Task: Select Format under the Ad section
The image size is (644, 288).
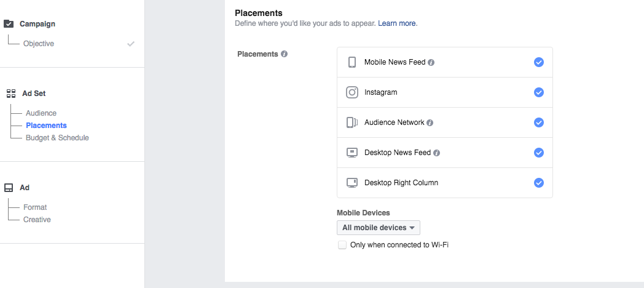Action: tap(35, 207)
